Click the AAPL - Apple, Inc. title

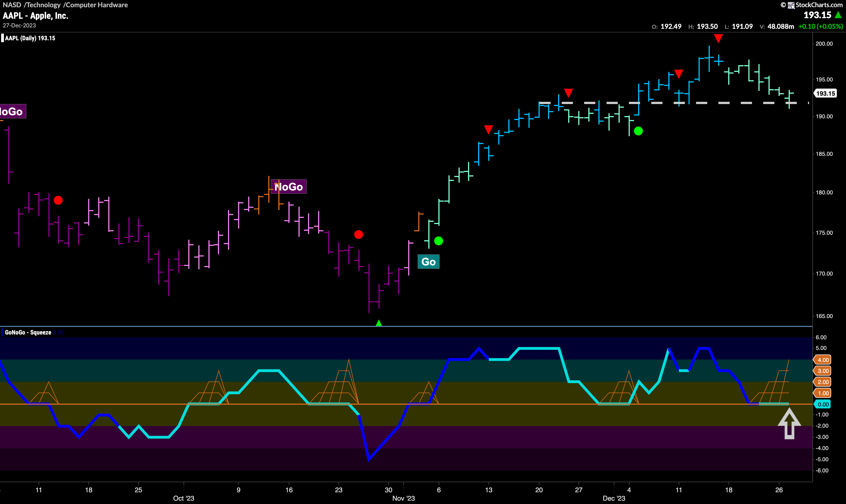pyautogui.click(x=35, y=16)
